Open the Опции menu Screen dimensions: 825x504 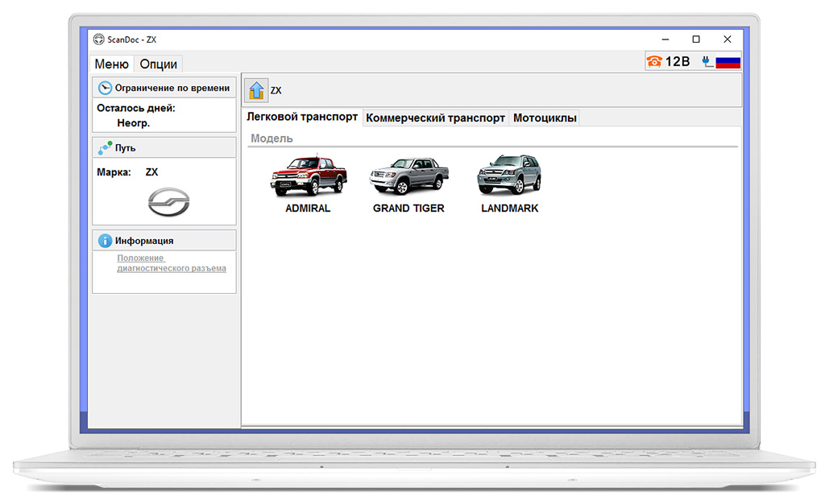(159, 64)
